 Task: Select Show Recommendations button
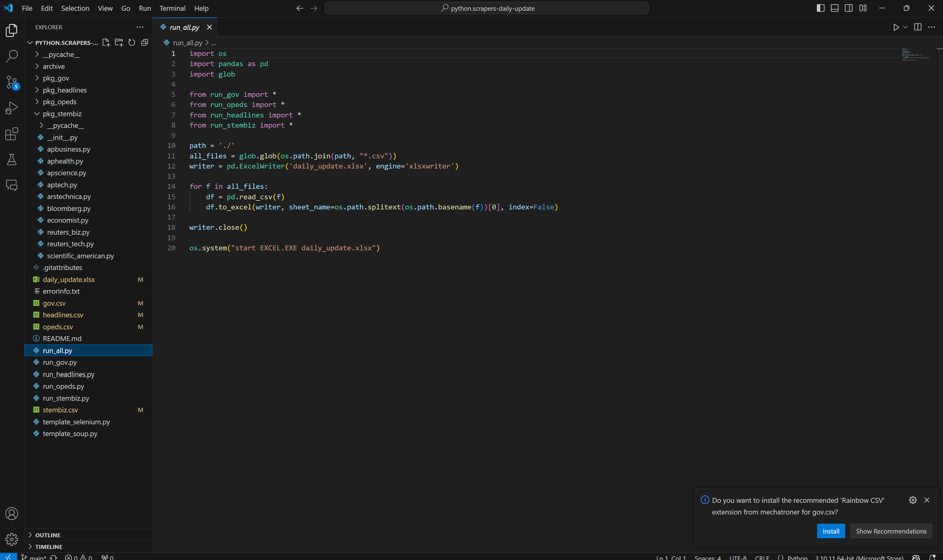(891, 531)
